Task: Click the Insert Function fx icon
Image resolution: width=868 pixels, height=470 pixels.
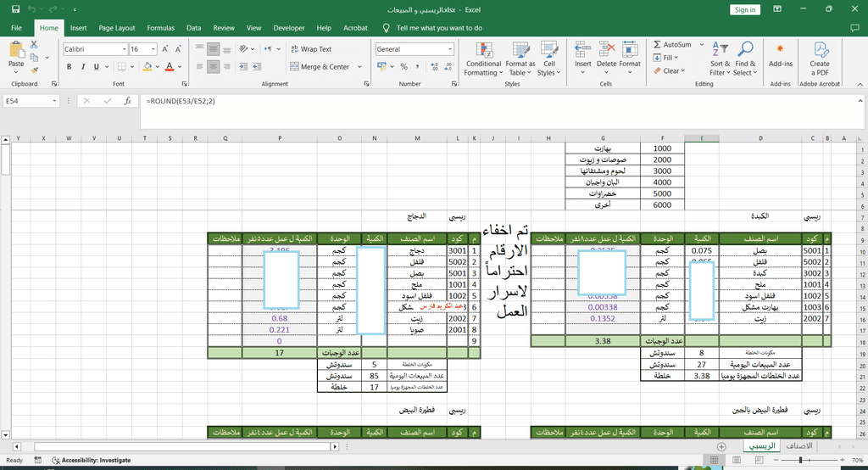Action: pos(128,101)
